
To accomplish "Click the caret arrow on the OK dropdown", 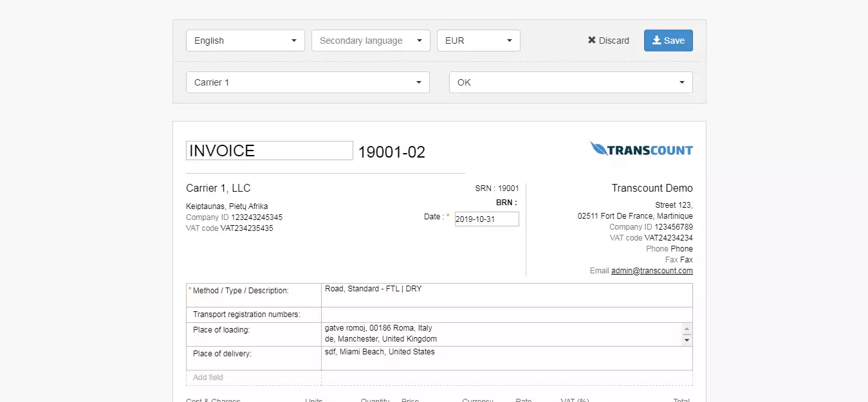I will tap(681, 82).
